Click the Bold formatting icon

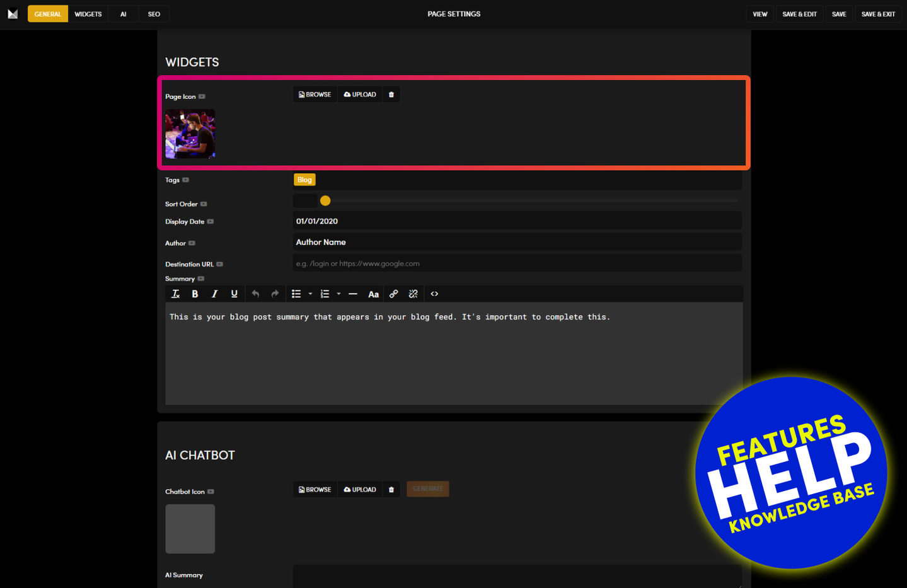pyautogui.click(x=195, y=294)
